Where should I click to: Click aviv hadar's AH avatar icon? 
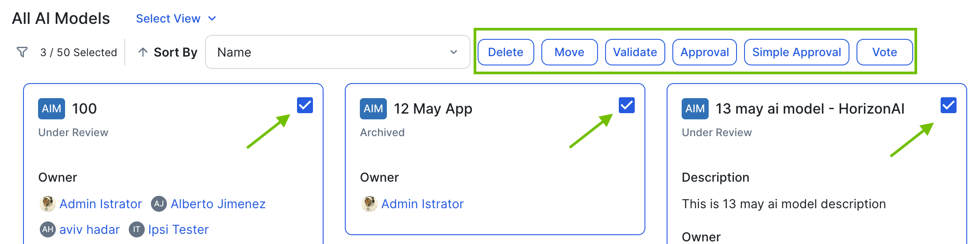tap(48, 229)
